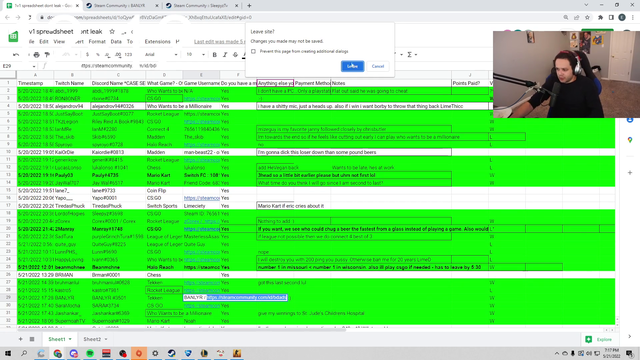Screen dimensions: 640x360
Task: Open the Settings gear on the taskbar
Action: 155,353
